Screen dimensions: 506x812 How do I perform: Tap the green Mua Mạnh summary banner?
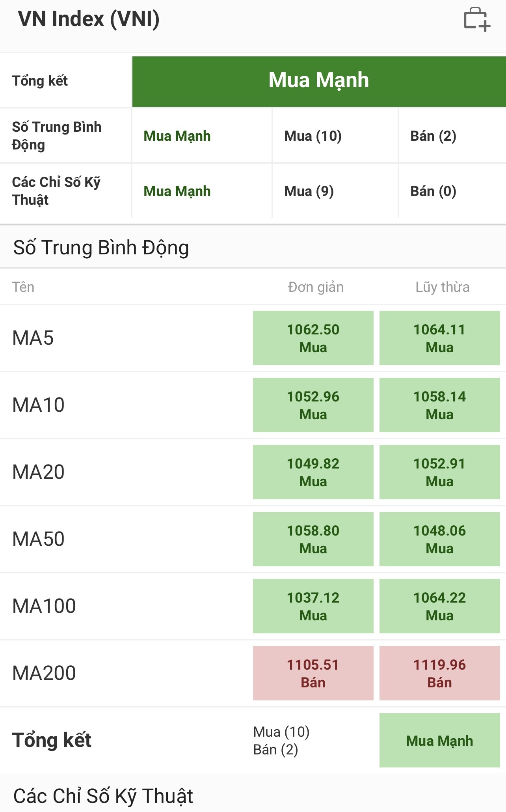[319, 81]
